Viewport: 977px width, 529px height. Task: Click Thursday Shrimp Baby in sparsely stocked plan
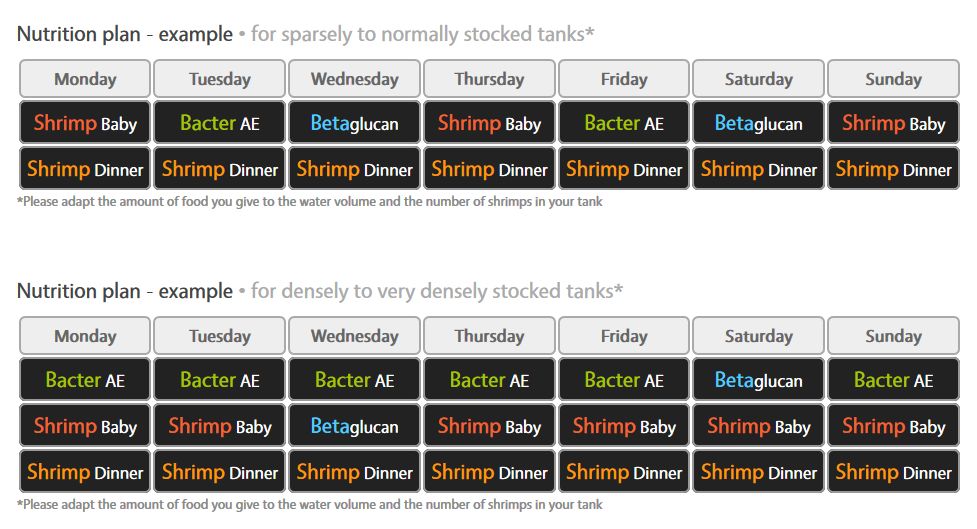(x=489, y=124)
